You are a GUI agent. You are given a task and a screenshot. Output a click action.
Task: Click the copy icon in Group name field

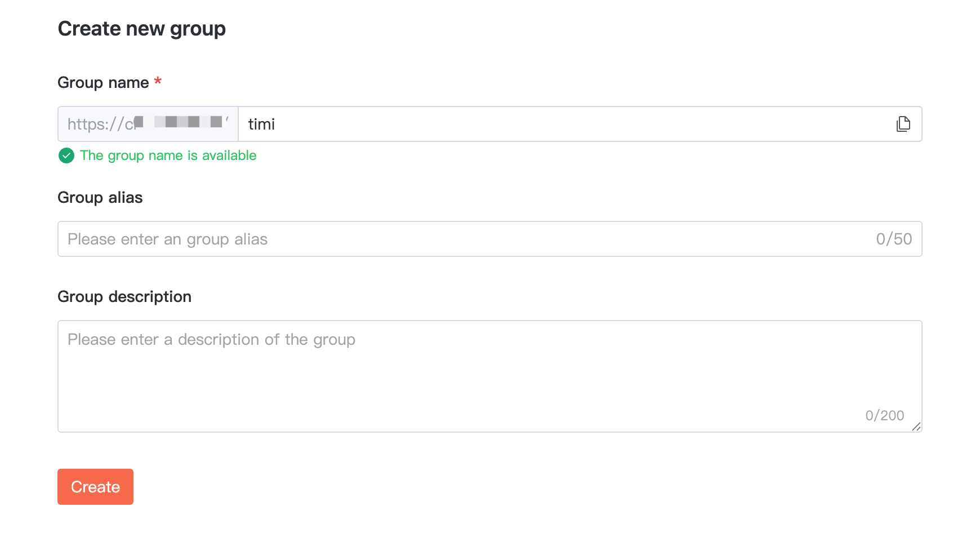(x=903, y=124)
